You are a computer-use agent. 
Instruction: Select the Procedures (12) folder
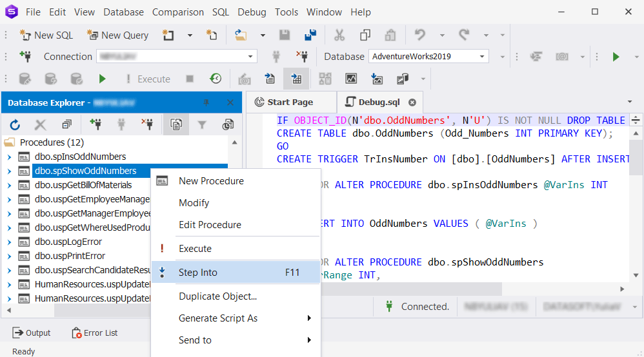click(x=52, y=142)
